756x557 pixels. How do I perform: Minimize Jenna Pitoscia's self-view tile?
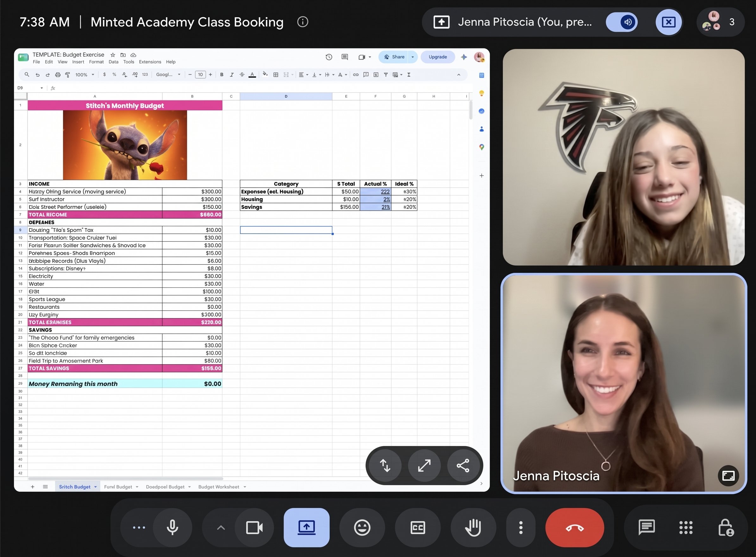pos(728,475)
